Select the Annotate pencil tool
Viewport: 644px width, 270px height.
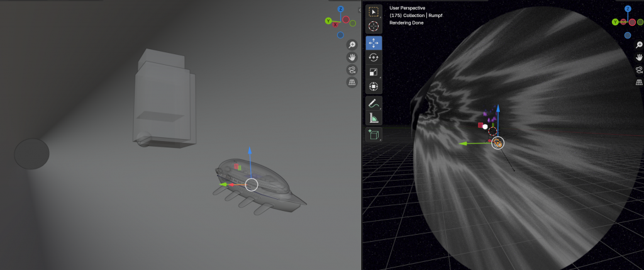click(374, 103)
